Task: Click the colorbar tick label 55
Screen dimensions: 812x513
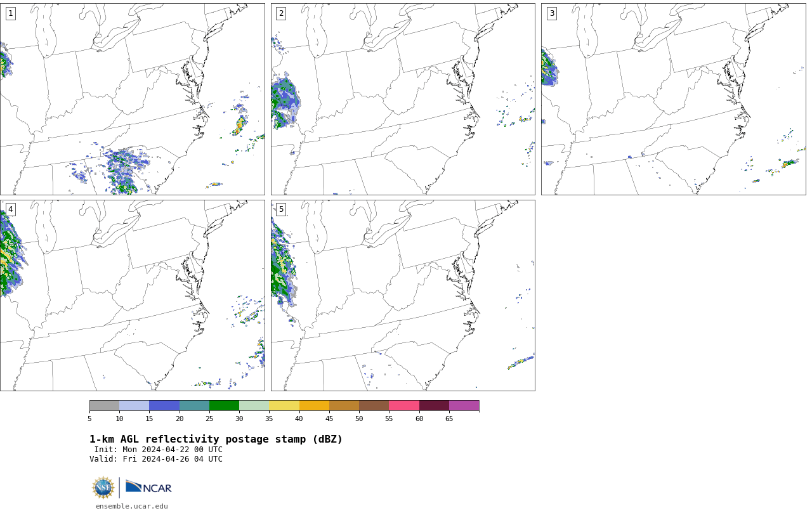Action: point(390,419)
